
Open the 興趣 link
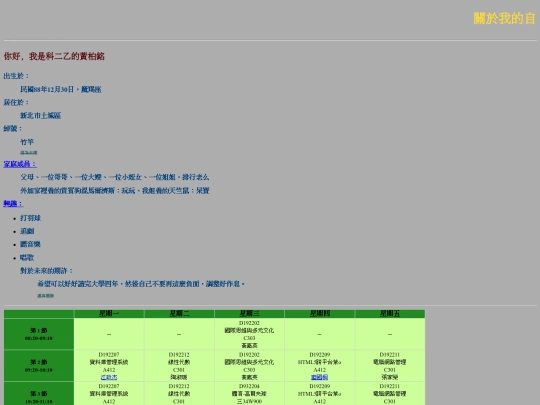pos(13,204)
